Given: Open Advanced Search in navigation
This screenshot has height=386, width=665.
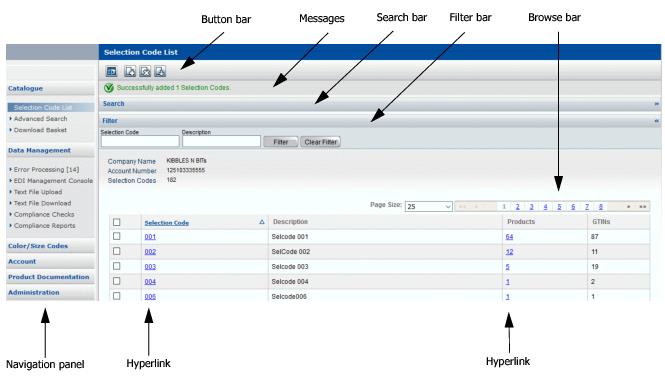Looking at the screenshot, I should (x=40, y=119).
